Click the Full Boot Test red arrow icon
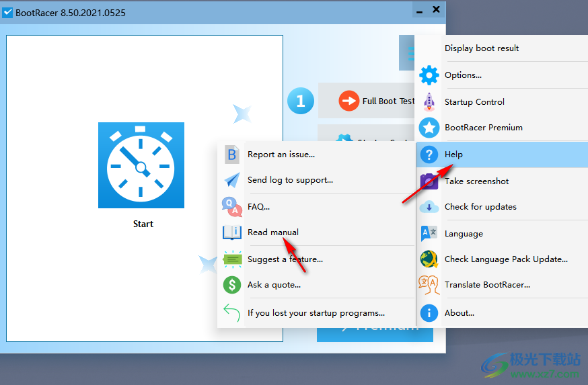 pos(348,101)
